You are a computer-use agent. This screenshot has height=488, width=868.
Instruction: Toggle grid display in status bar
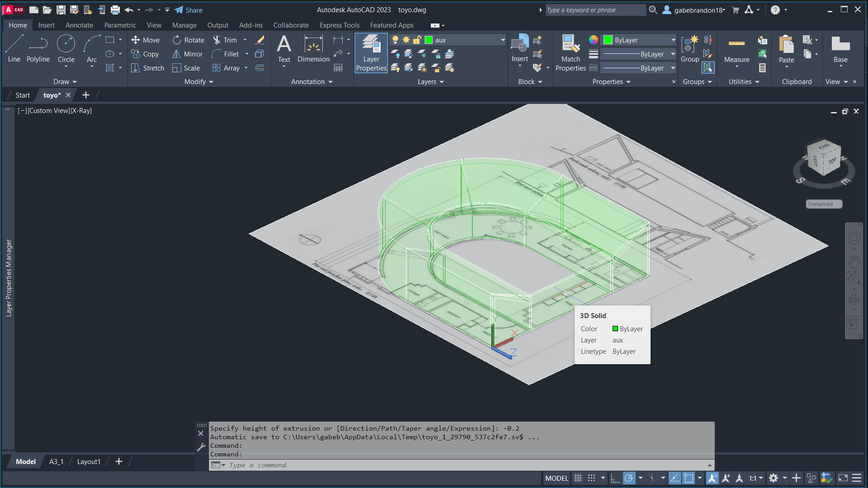[578, 478]
